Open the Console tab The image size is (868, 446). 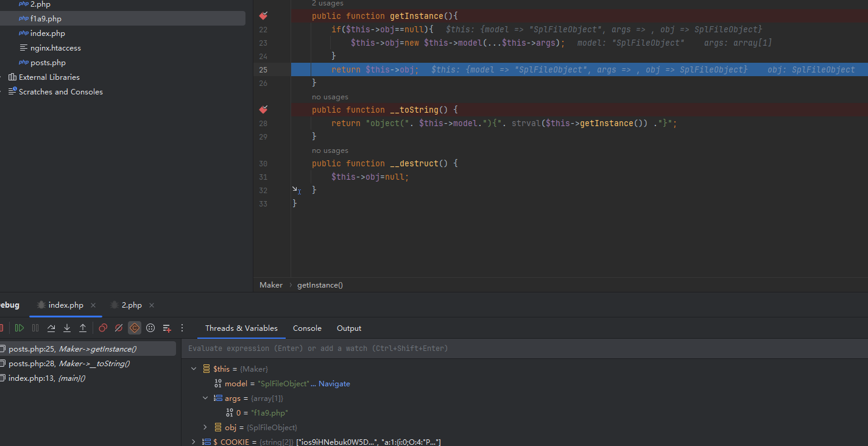pos(307,328)
